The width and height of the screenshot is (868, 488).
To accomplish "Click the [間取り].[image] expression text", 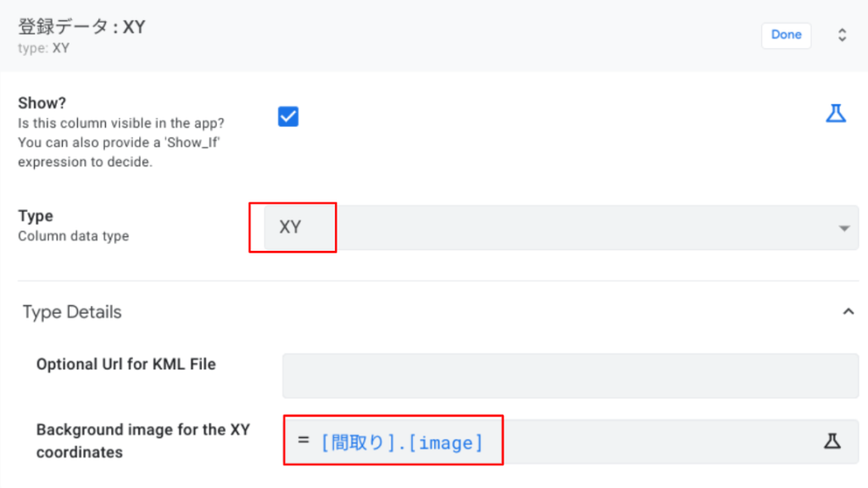I will [402, 441].
